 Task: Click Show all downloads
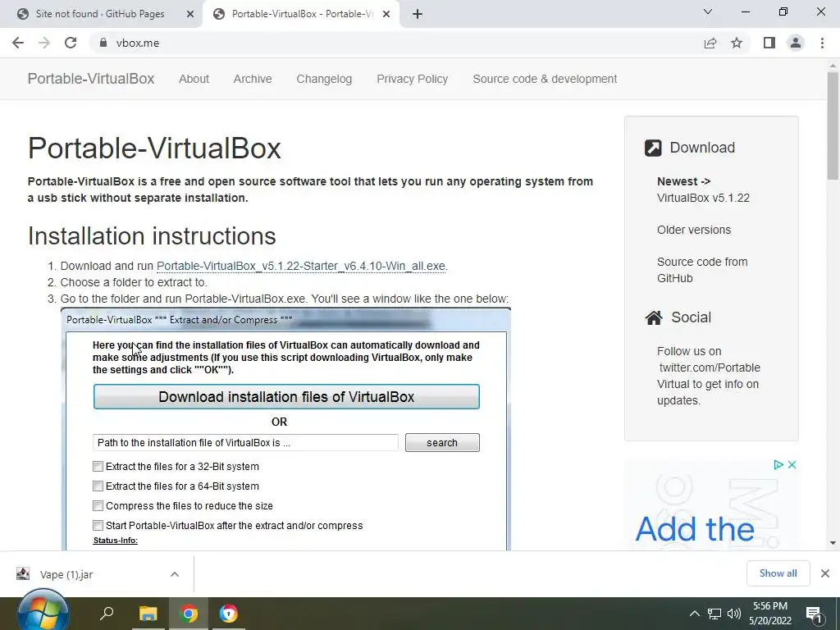(x=778, y=573)
